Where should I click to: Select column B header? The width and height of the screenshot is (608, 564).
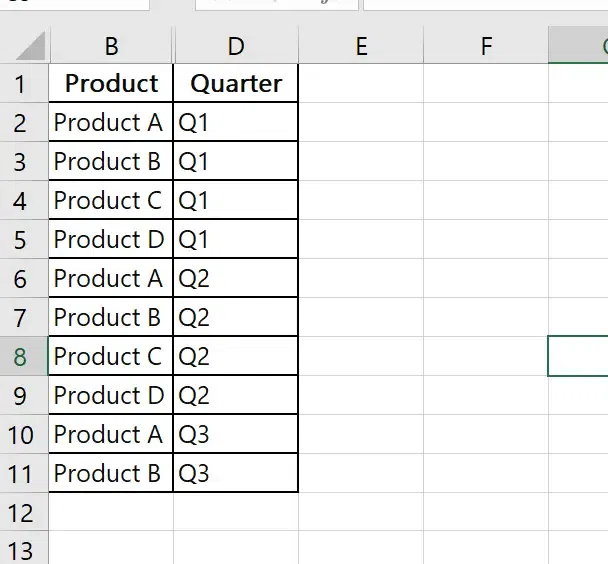point(111,45)
